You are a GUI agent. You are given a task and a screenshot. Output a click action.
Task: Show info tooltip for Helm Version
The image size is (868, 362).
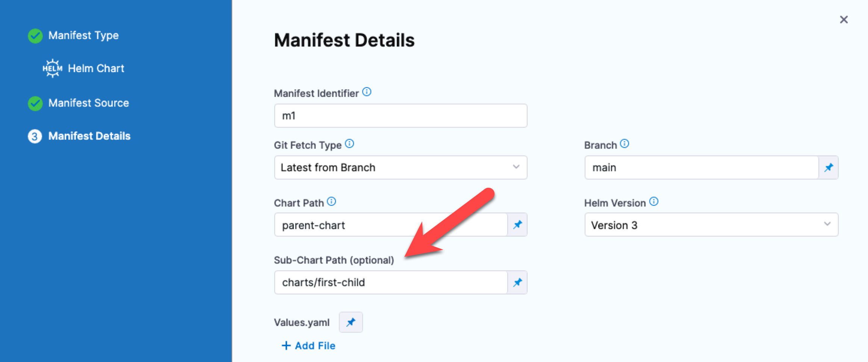[x=654, y=202]
